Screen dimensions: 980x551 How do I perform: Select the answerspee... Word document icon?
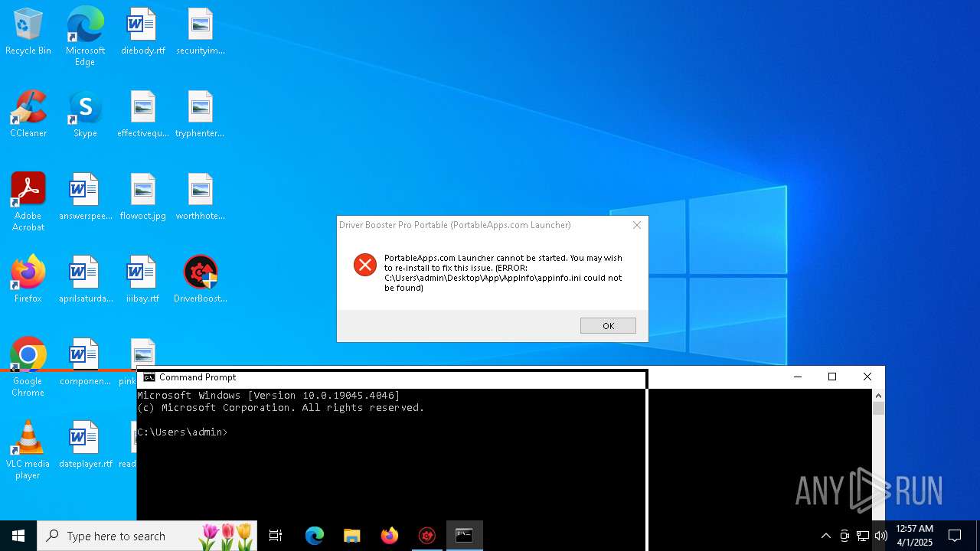85,197
